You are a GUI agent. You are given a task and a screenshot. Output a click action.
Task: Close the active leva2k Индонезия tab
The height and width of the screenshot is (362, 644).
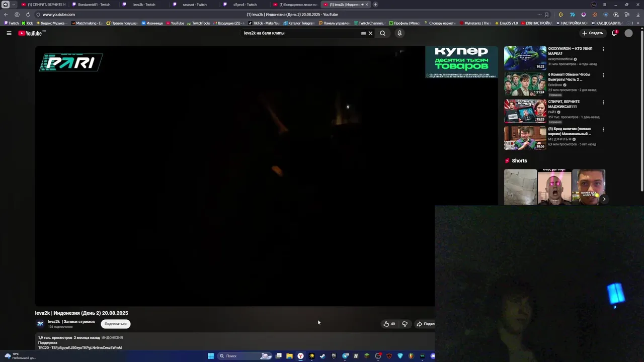[366, 5]
